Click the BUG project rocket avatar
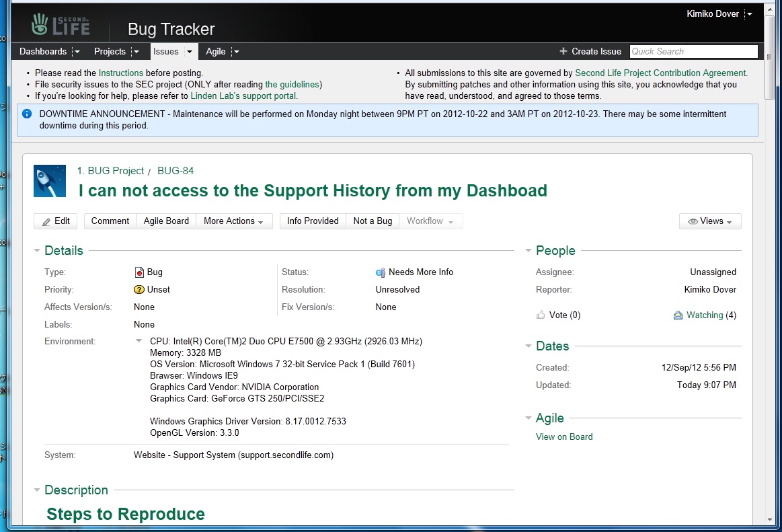 pos(49,181)
